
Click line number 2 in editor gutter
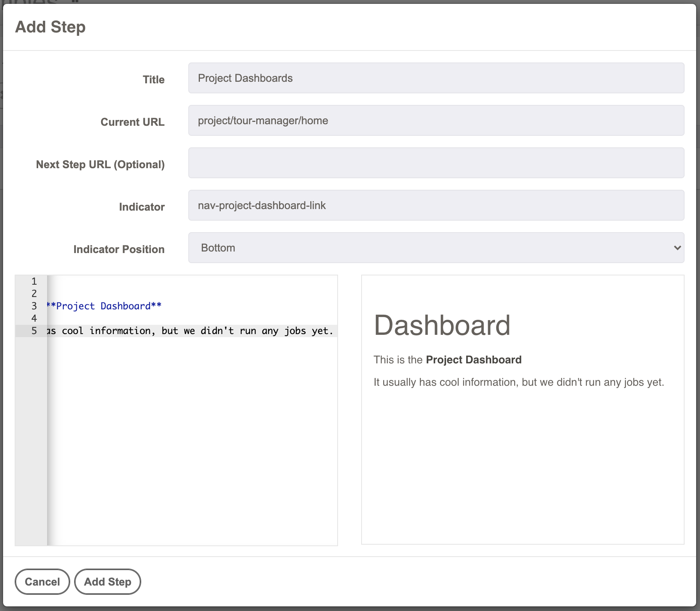pyautogui.click(x=34, y=294)
